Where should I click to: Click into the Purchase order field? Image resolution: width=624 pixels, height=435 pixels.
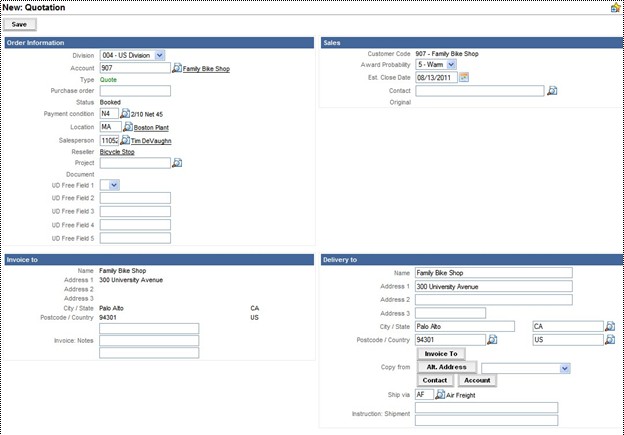[x=135, y=91]
